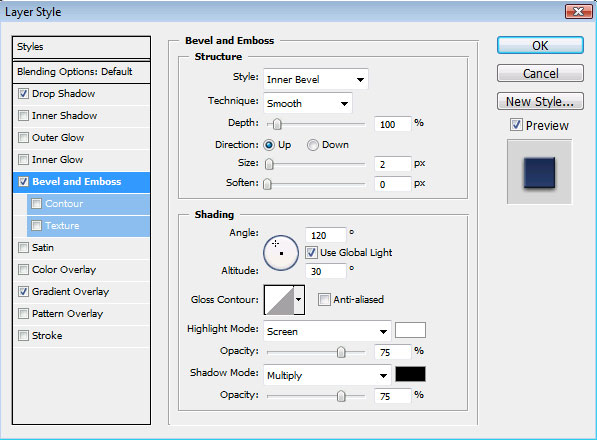Uncheck the Bevel and Emboss checkbox

pyautogui.click(x=23, y=182)
